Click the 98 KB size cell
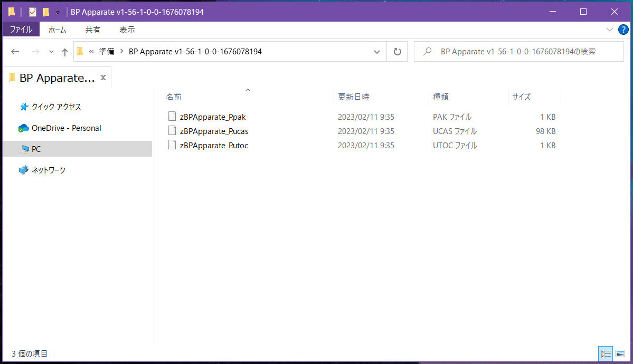 pos(545,131)
